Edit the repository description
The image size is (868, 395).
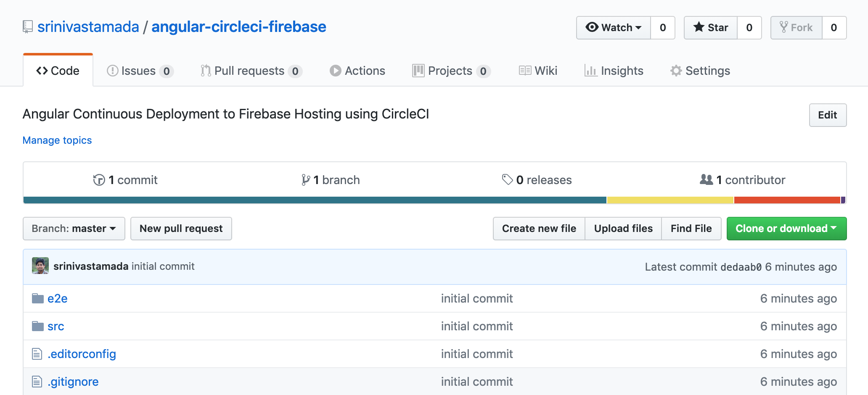[x=828, y=115]
